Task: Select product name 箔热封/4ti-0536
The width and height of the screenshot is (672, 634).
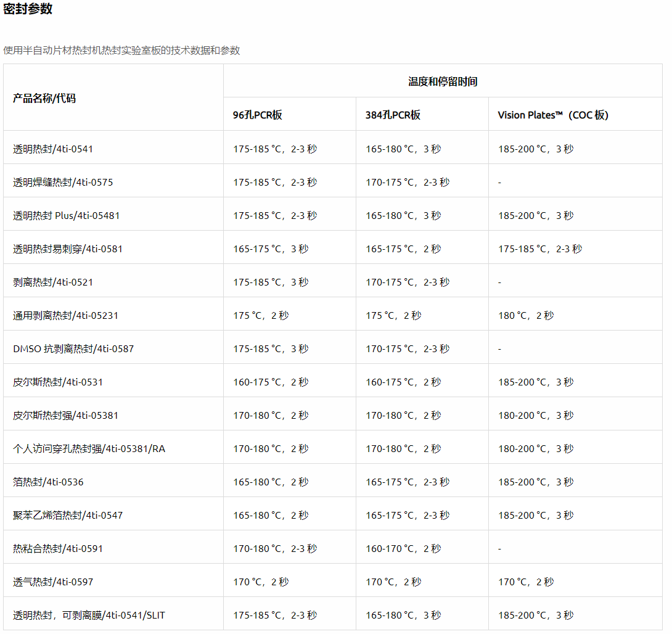Action: click(48, 482)
